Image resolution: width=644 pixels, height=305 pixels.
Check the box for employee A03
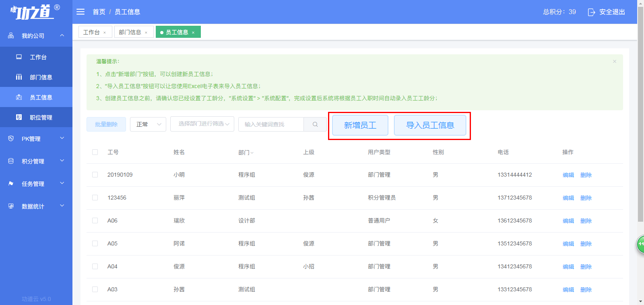95,289
